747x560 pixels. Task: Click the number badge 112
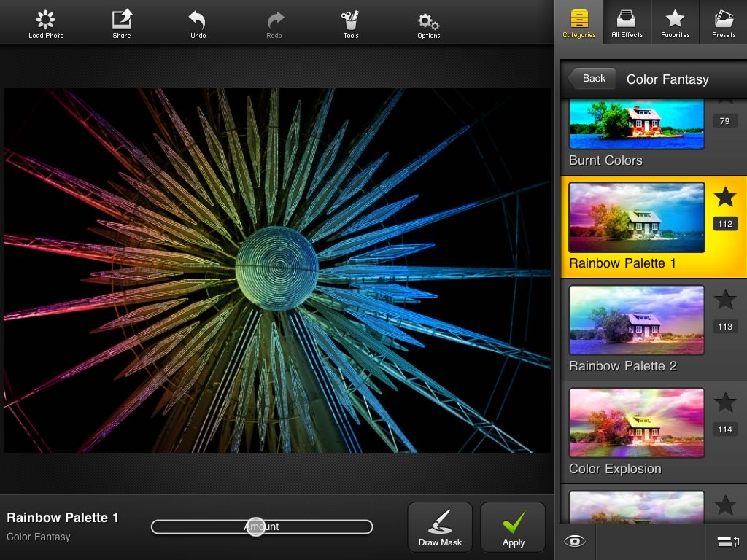coord(724,224)
